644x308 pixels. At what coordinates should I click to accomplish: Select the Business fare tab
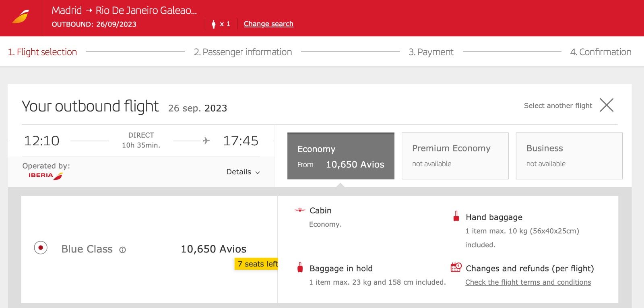569,156
